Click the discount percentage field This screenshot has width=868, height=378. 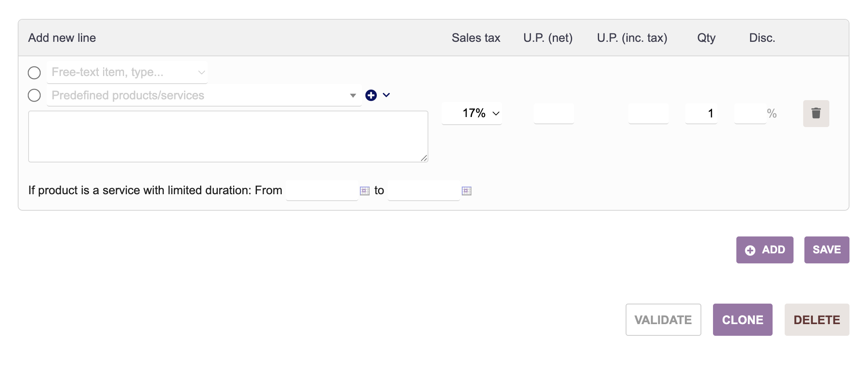750,113
